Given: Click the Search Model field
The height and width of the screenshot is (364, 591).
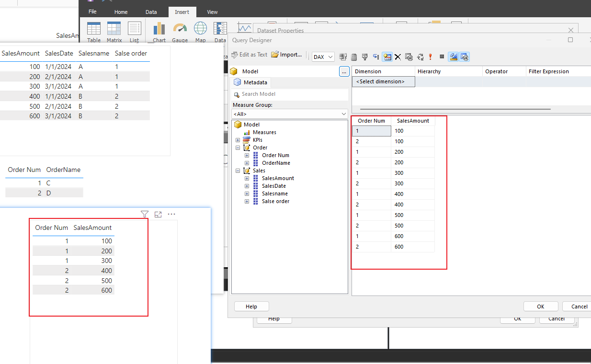Looking at the screenshot, I should pyautogui.click(x=290, y=94).
